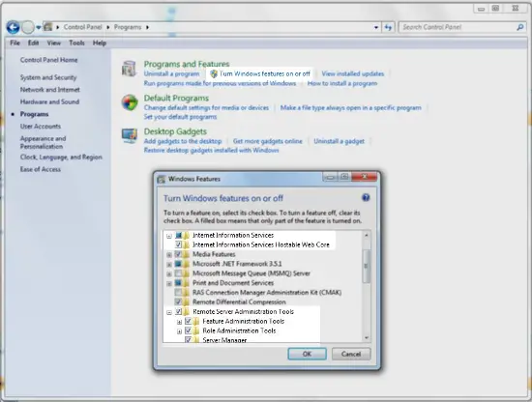
Task: Click the Programs and Features icon
Action: [x=129, y=69]
